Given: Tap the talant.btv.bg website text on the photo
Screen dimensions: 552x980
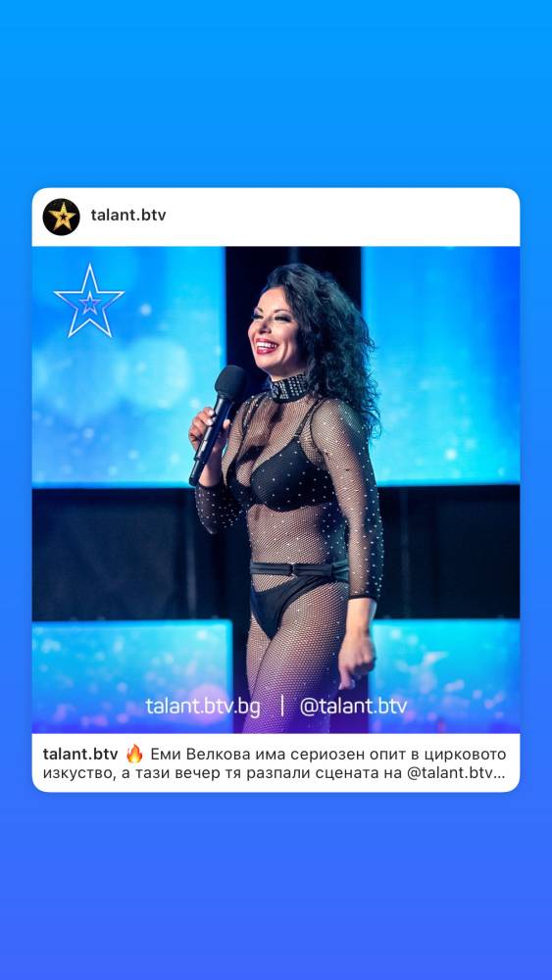Looking at the screenshot, I should tap(203, 707).
